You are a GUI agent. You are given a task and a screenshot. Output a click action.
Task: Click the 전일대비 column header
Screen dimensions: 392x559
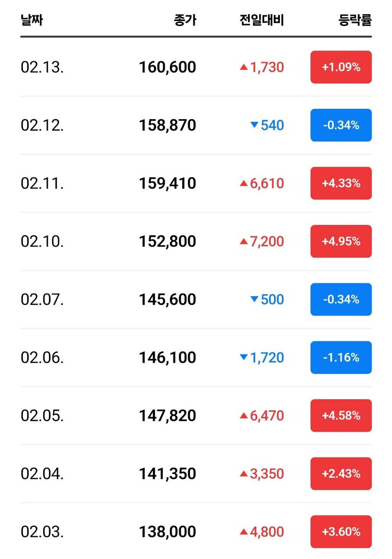click(262, 20)
